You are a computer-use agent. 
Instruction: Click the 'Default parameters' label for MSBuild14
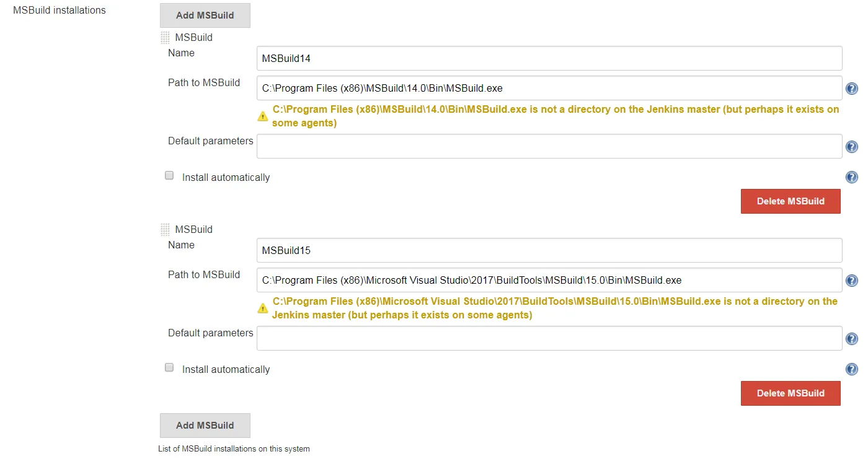[x=211, y=141]
